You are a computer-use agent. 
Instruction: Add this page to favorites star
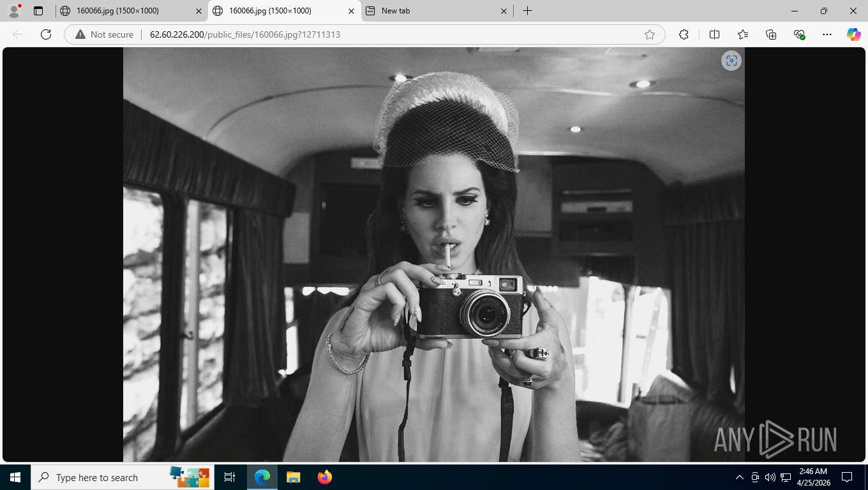650,34
